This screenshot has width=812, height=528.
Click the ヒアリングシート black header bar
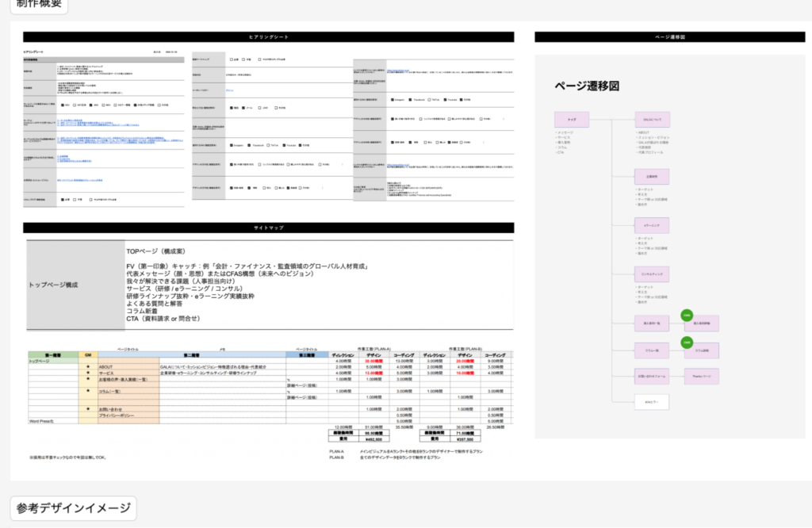click(268, 36)
